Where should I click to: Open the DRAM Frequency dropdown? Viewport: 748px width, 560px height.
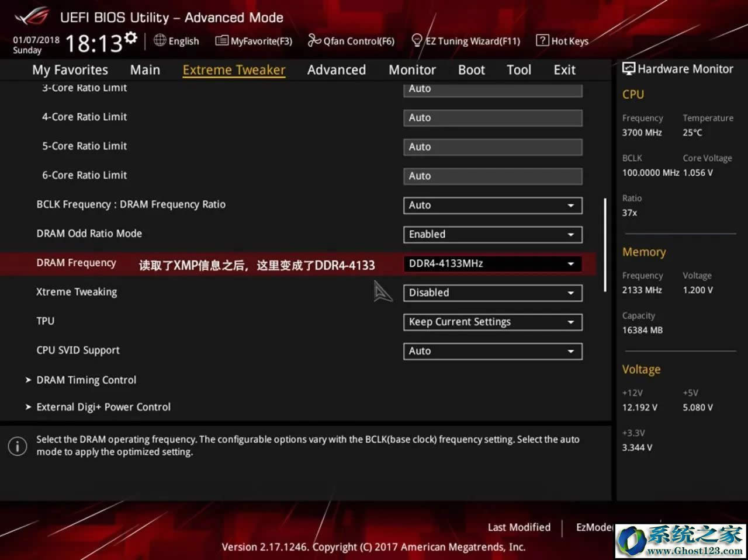point(492,263)
